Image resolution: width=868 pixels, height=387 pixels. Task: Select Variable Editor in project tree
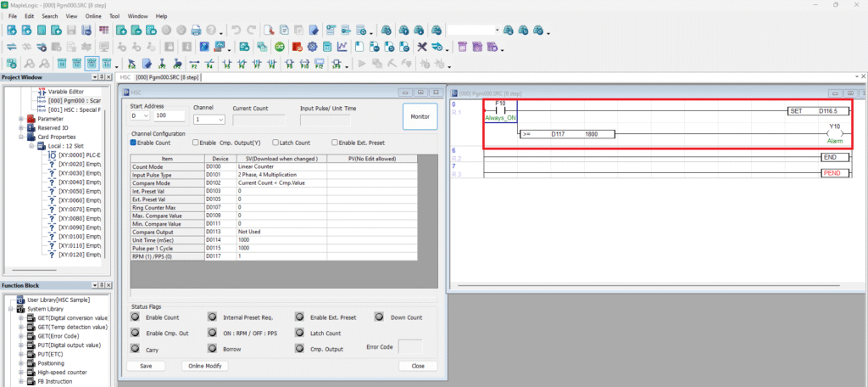pos(64,91)
